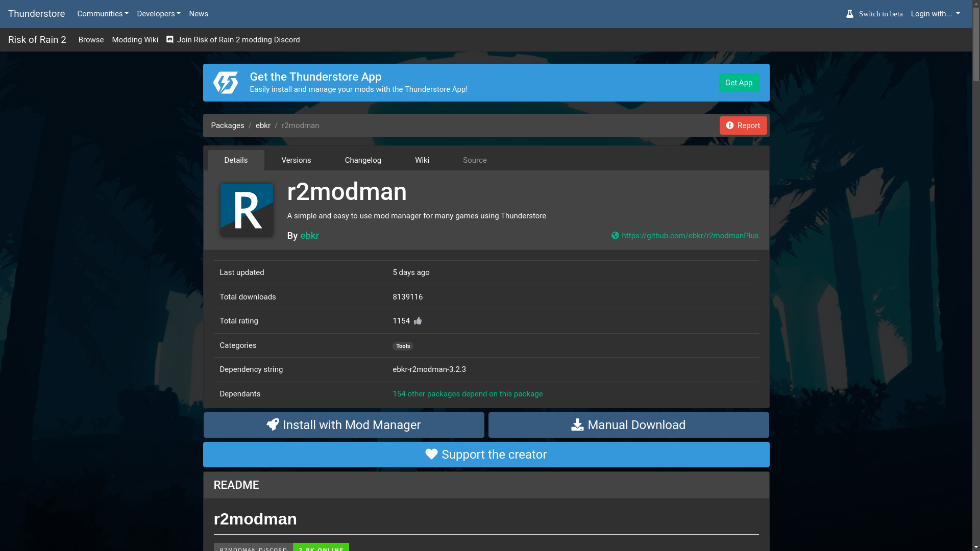The width and height of the screenshot is (980, 551).
Task: Click the beta flask icon
Action: [x=850, y=14]
